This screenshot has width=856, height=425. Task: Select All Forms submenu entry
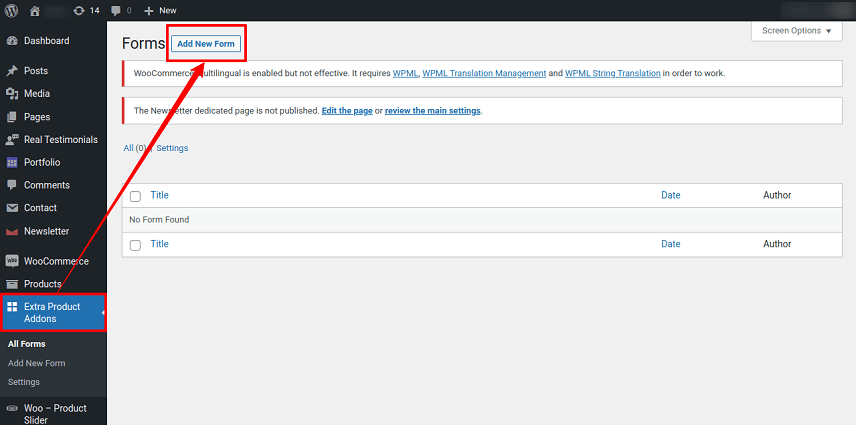[27, 344]
